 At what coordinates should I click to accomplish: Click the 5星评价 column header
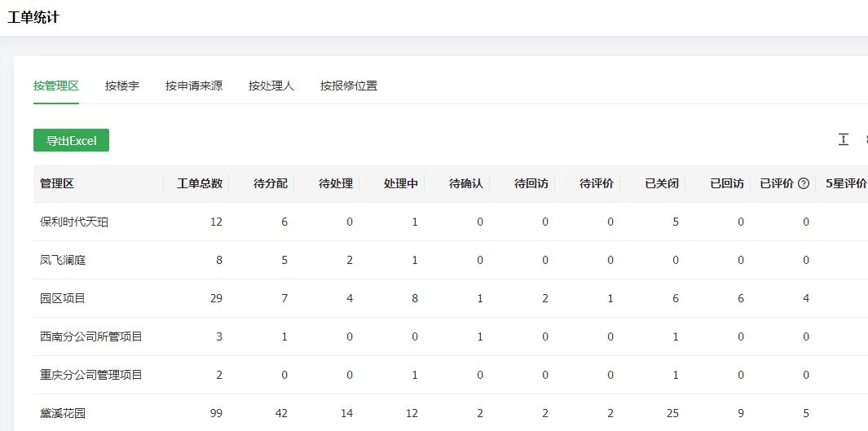point(845,183)
